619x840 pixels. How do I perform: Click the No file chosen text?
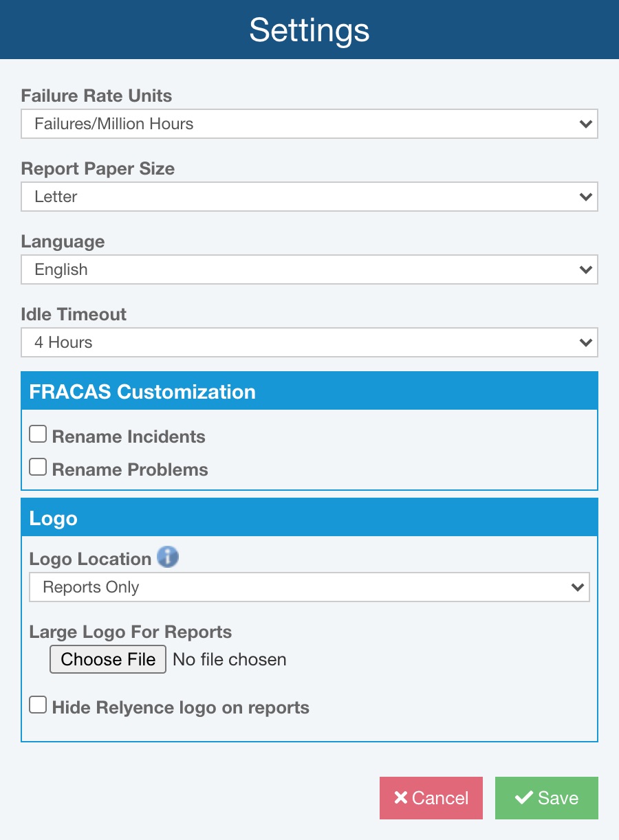230,660
